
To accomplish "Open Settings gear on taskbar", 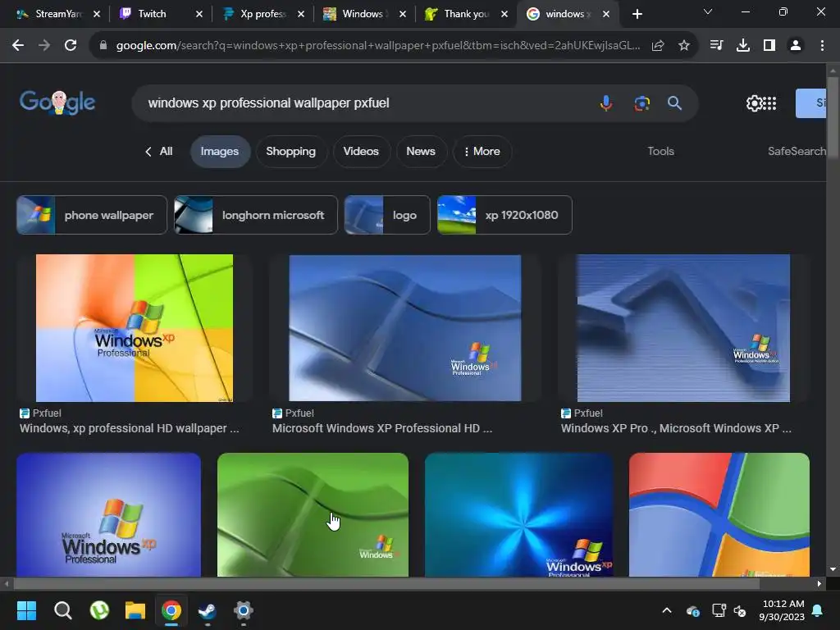I will coord(243,610).
